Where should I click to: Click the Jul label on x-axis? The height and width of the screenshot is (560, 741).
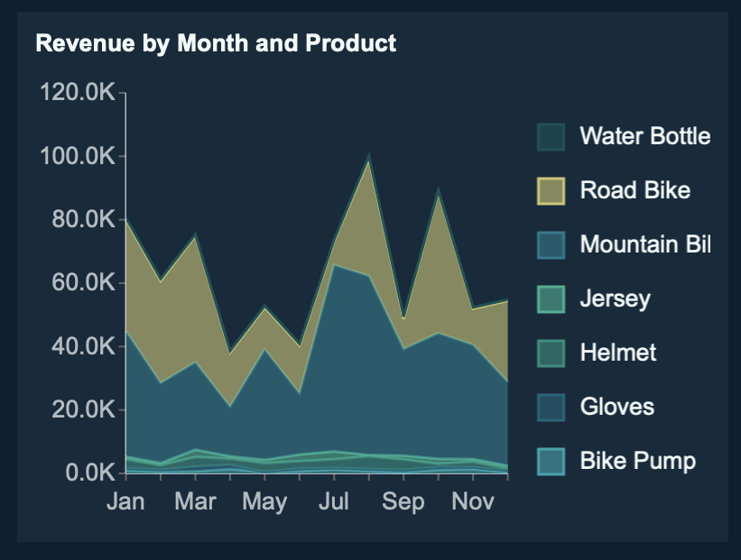tap(334, 502)
